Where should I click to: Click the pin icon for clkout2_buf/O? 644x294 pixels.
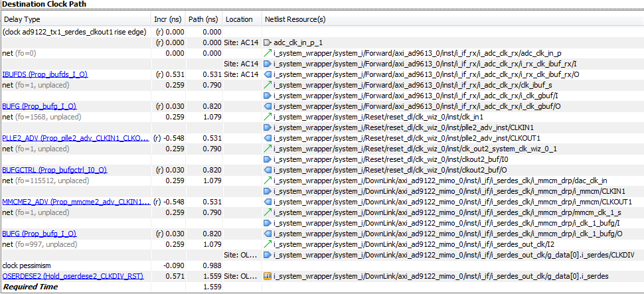(x=268, y=169)
